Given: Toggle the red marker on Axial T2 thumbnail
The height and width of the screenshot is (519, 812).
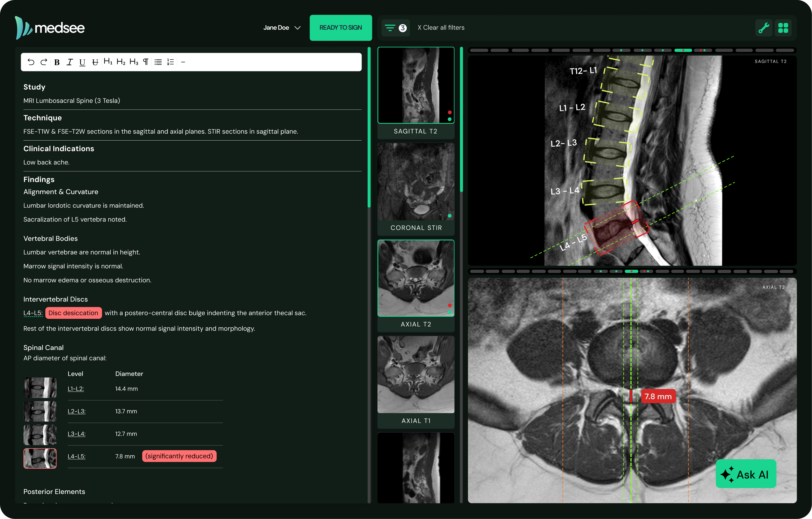Looking at the screenshot, I should click(x=450, y=305).
